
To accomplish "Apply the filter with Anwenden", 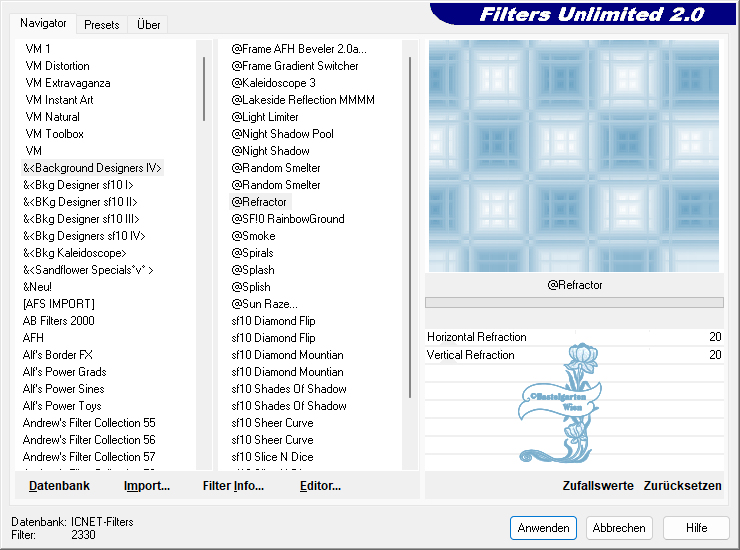I will [543, 528].
